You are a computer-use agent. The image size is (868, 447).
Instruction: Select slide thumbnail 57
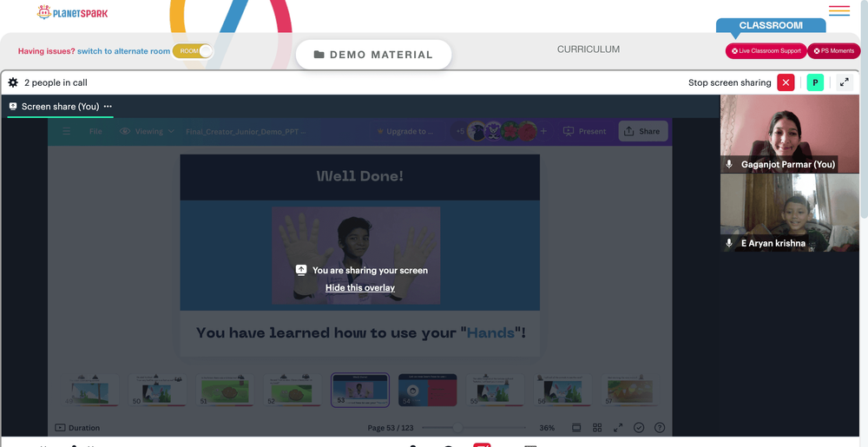(630, 391)
